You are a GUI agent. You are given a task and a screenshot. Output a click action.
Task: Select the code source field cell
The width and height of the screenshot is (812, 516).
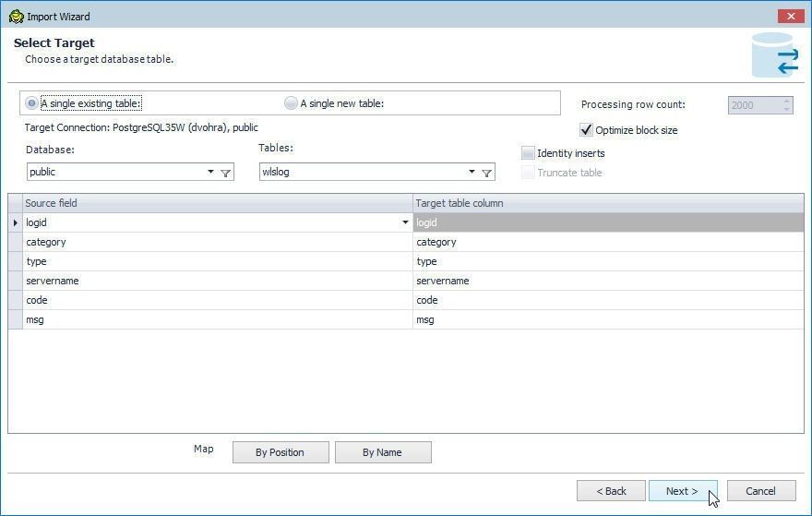pyautogui.click(x=218, y=301)
